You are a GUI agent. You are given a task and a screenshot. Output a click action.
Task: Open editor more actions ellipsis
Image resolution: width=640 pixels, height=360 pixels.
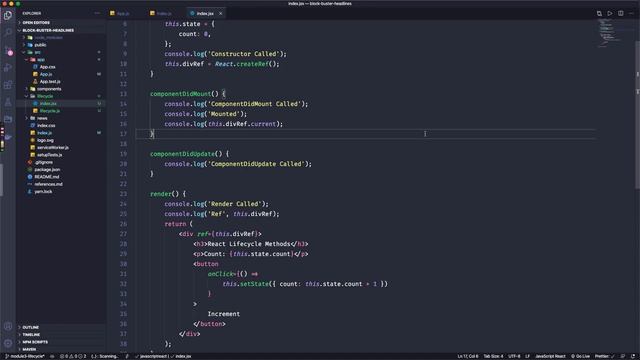(631, 13)
